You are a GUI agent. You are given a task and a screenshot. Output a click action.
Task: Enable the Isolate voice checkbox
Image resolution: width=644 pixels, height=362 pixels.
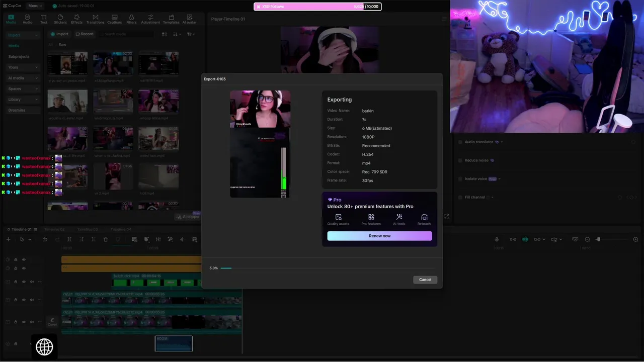click(x=460, y=178)
